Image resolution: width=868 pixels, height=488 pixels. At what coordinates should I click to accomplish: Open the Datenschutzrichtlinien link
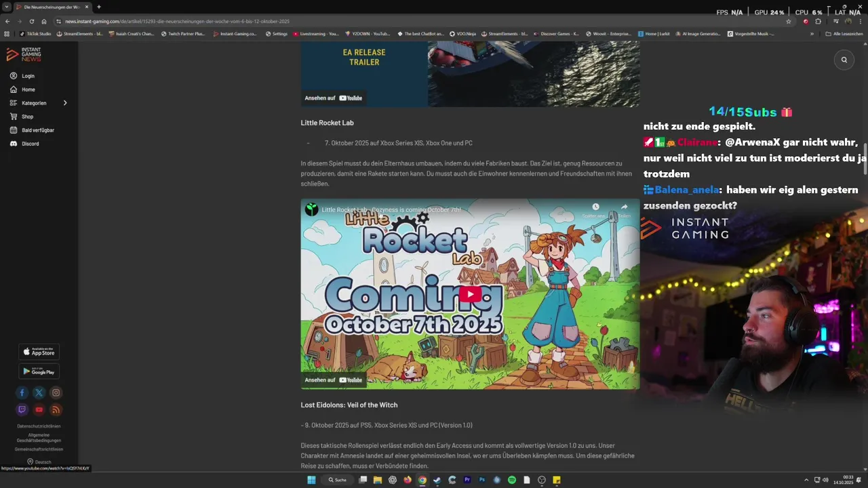point(39,426)
